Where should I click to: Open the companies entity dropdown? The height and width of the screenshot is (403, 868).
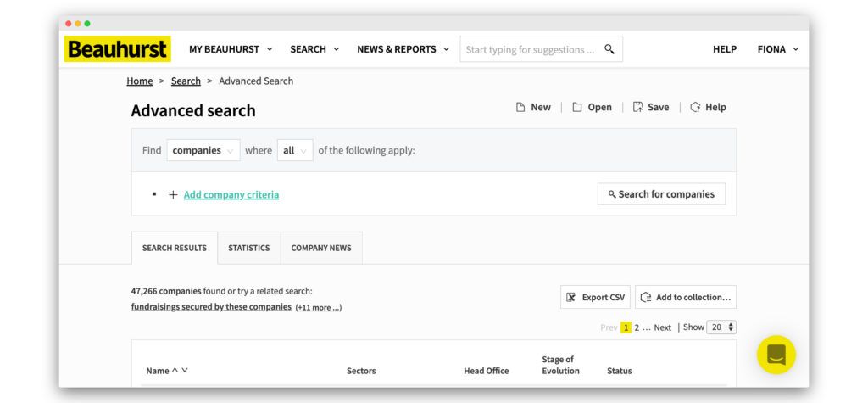click(x=203, y=150)
